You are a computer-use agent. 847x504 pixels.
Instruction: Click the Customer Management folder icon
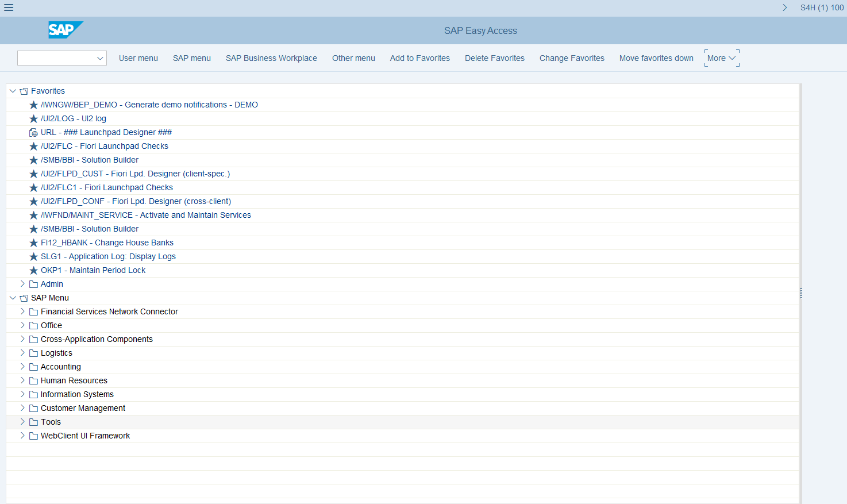(33, 409)
